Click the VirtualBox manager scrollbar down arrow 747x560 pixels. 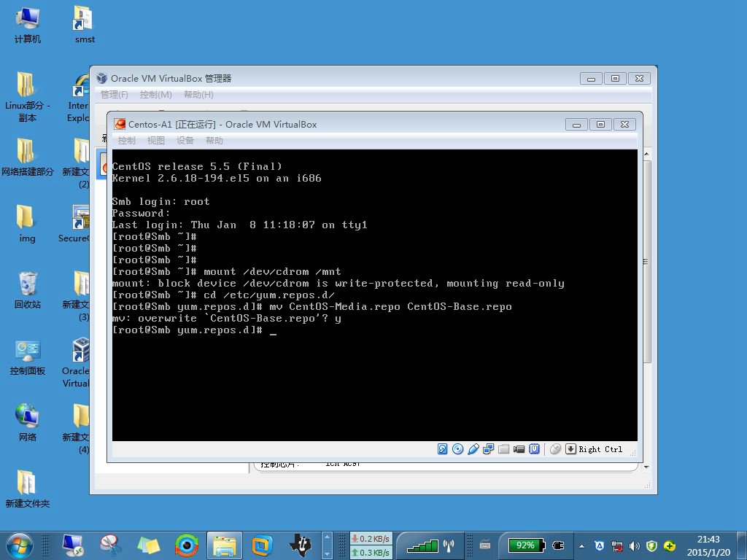pos(646,467)
